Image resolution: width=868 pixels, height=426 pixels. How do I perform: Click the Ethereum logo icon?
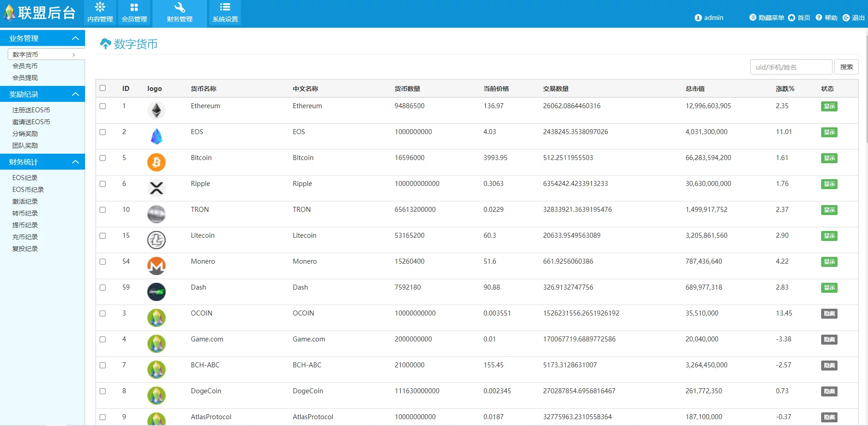point(156,110)
